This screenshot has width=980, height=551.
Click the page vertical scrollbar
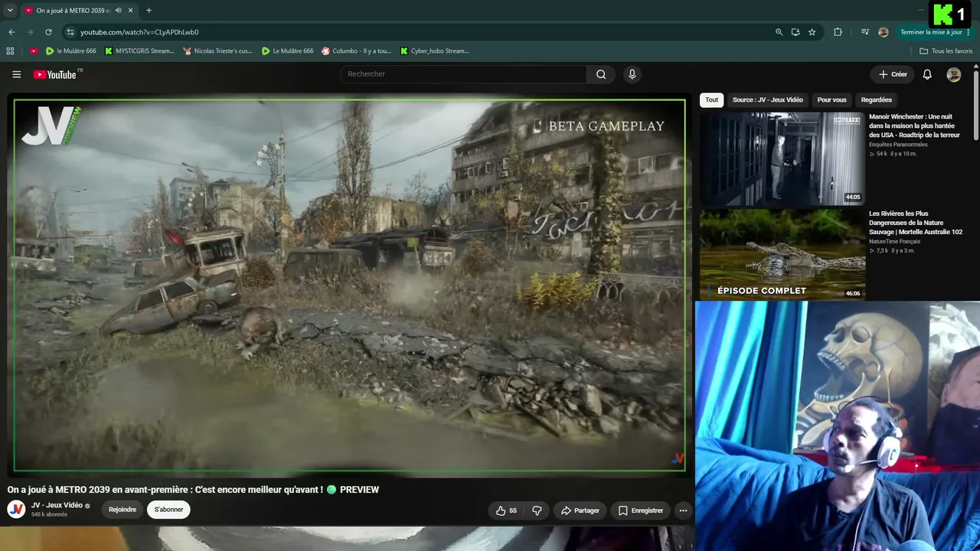point(976,106)
